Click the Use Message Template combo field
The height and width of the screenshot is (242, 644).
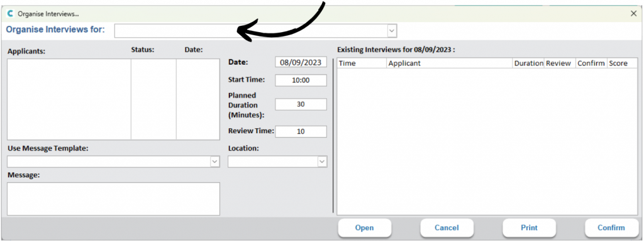pyautogui.click(x=113, y=162)
